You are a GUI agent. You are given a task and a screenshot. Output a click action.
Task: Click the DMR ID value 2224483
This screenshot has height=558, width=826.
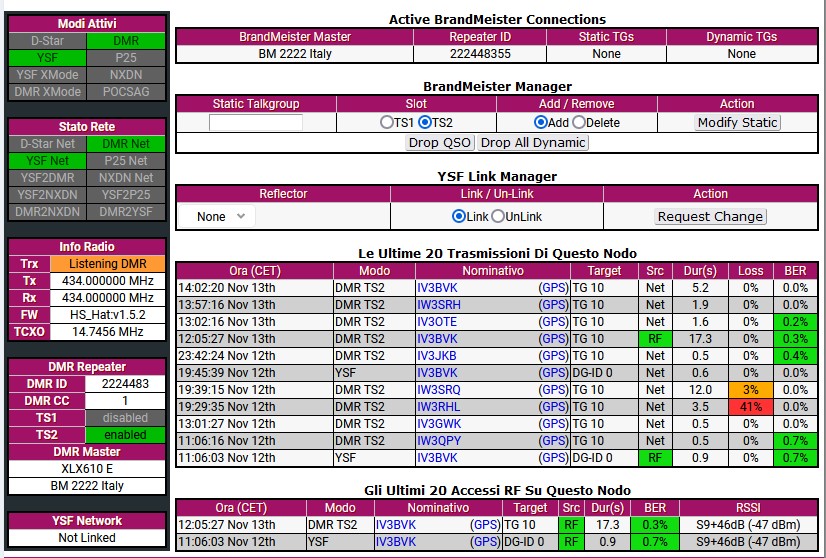pyautogui.click(x=125, y=384)
